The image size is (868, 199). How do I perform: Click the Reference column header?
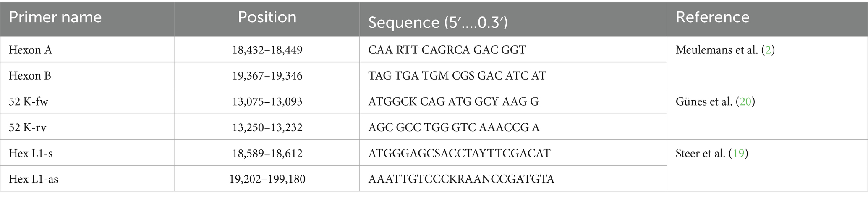pos(712,17)
